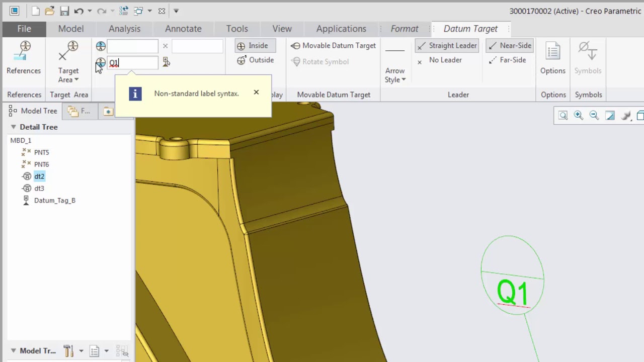Click the label field containing Q1
The image size is (644, 362).
[x=133, y=63]
